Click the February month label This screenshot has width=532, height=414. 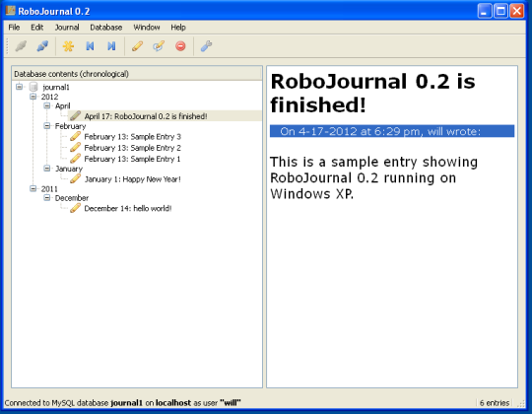pos(70,126)
